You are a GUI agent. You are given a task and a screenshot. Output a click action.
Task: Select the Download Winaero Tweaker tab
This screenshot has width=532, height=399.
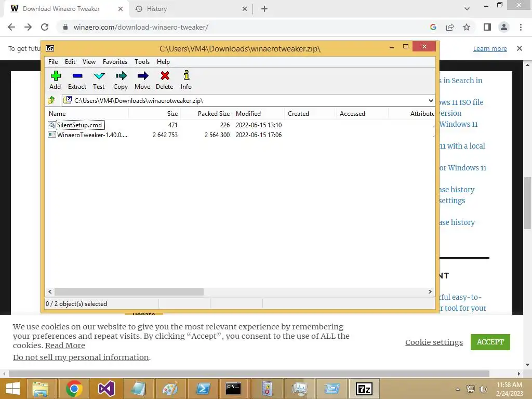coord(66,9)
